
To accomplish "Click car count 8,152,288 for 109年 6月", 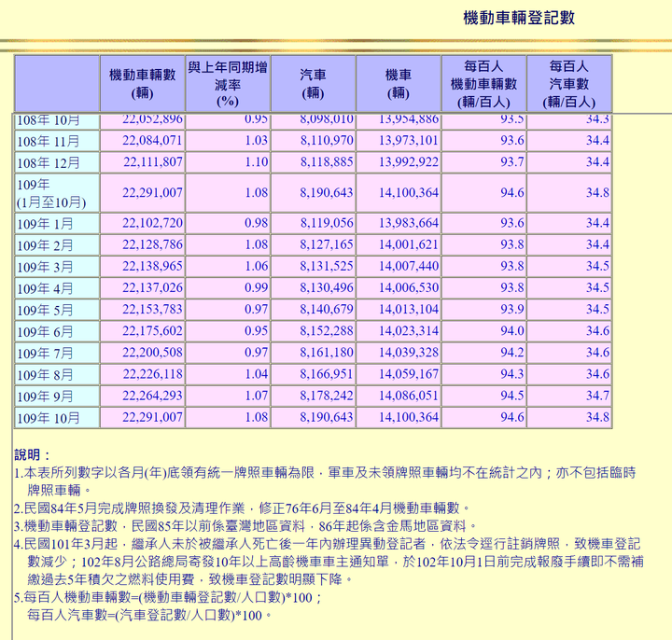I will [327, 331].
